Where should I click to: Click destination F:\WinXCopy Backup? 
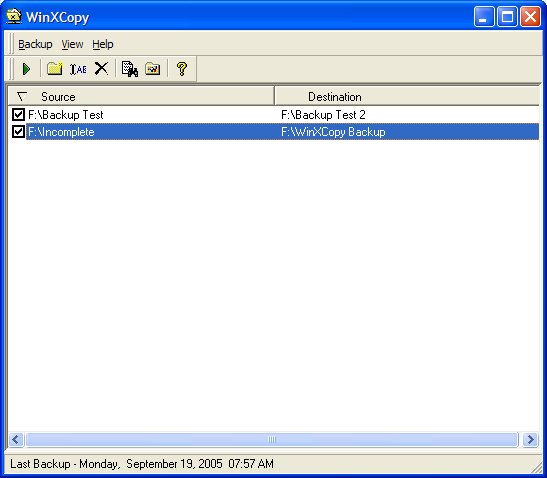pos(333,132)
